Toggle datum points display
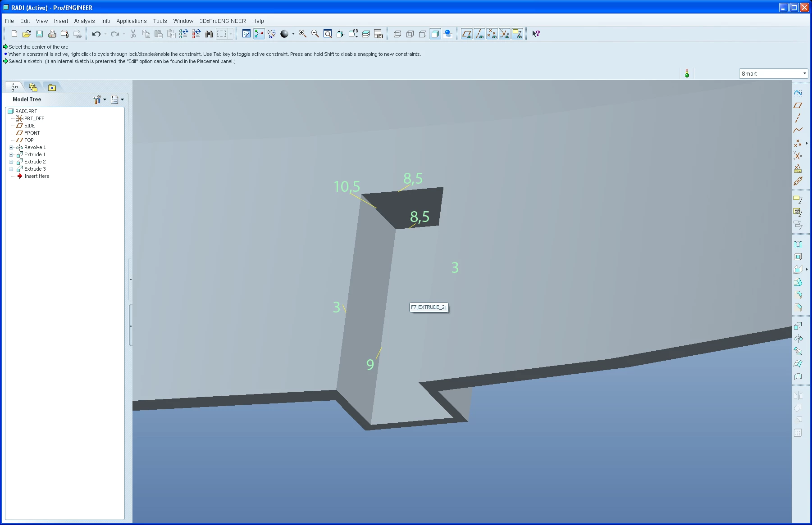The image size is (812, 525). (492, 34)
